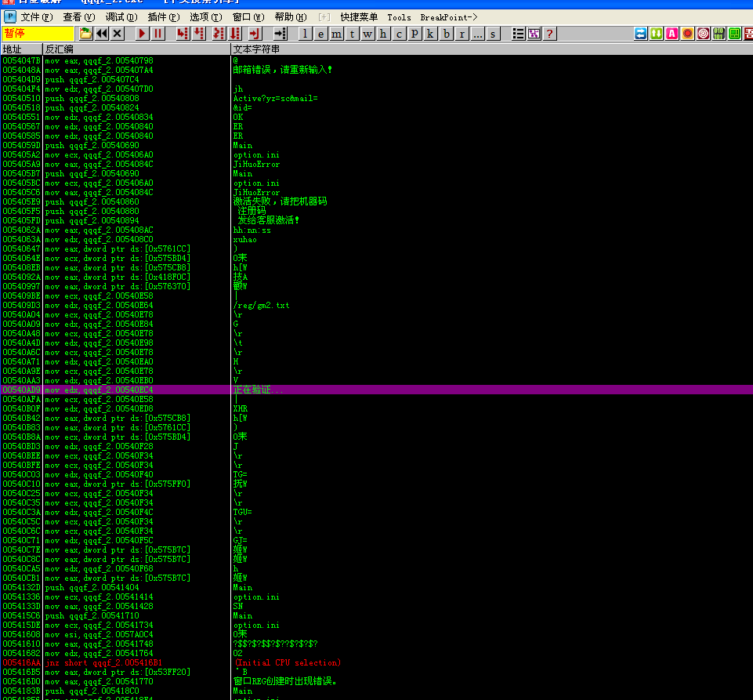
Task: Click the purple appearance settings toolbar icon
Action: pos(534,34)
